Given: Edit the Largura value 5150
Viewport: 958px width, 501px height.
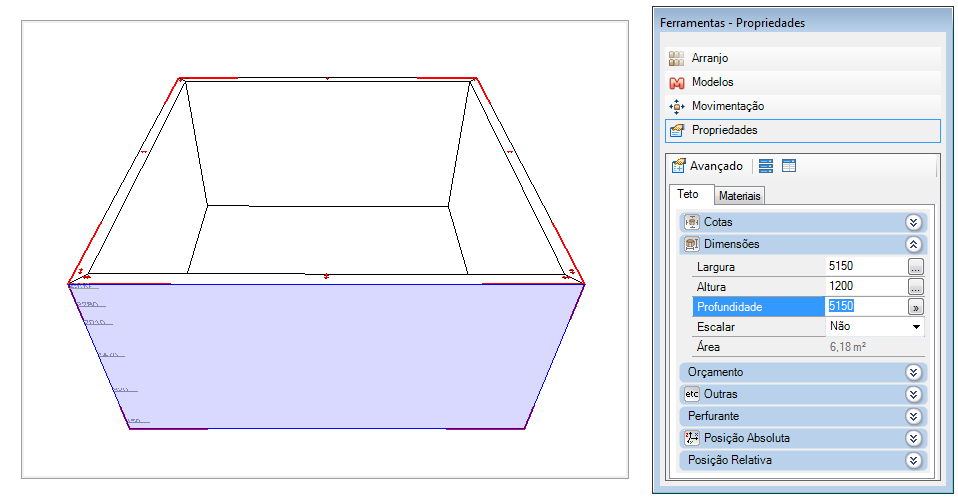Looking at the screenshot, I should pyautogui.click(x=866, y=266).
